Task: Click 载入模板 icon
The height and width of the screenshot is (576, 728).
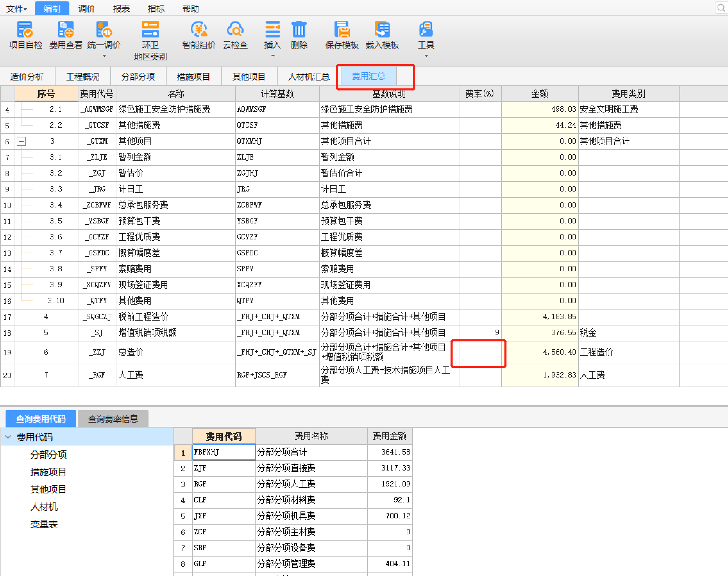Action: 382,30
